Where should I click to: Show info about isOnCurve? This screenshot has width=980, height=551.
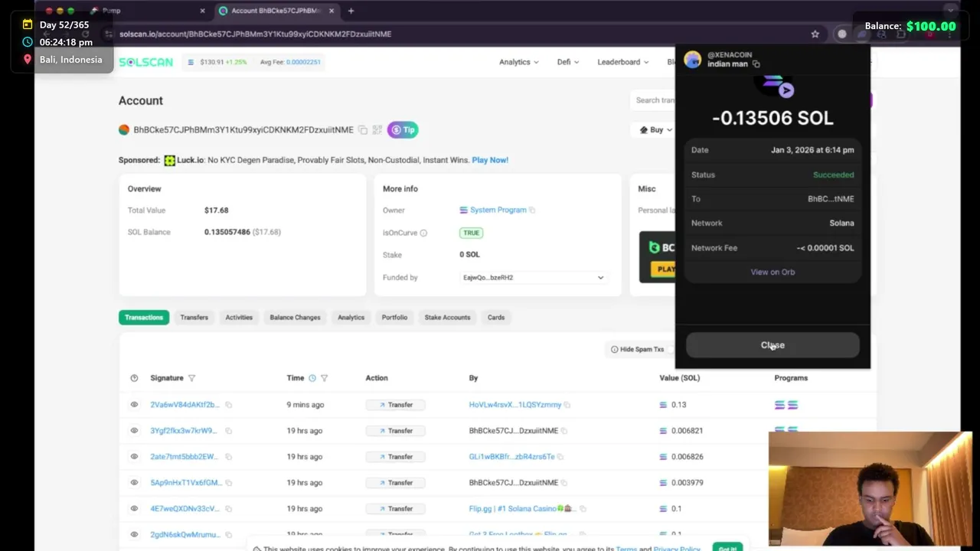coord(423,233)
